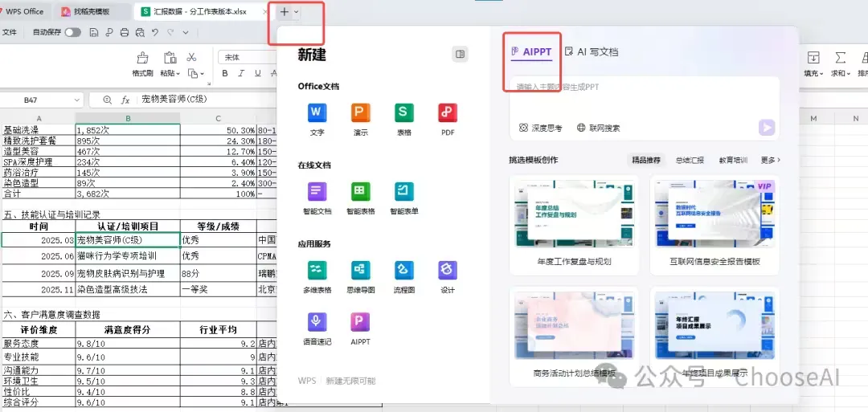Expand the quick access toolbar chevron
Screen dimensions: 868x412
[x=186, y=33]
